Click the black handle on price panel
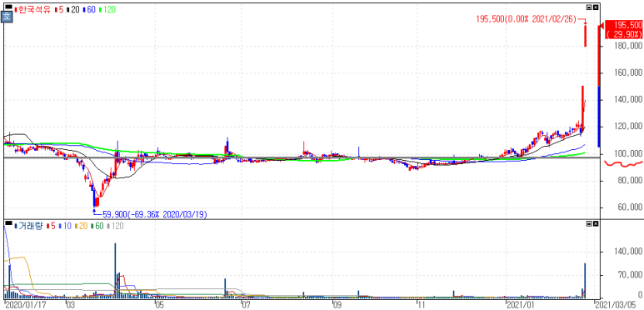Screen dimensions: 644x310 pos(7,6)
